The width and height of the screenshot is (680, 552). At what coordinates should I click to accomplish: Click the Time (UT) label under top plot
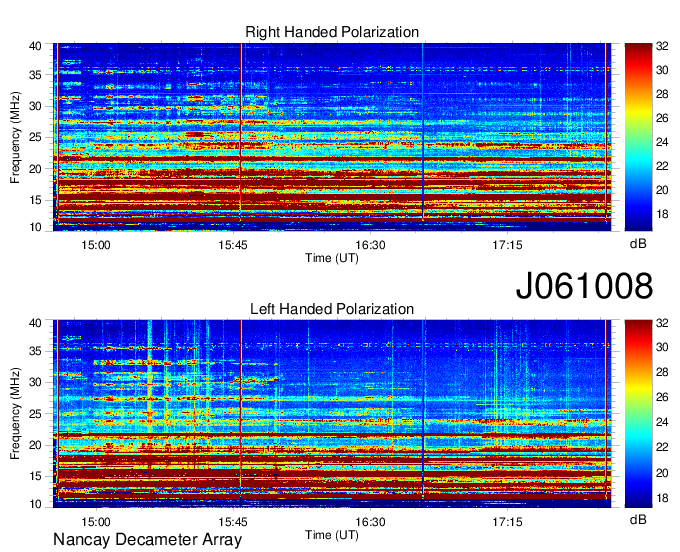pyautogui.click(x=332, y=258)
